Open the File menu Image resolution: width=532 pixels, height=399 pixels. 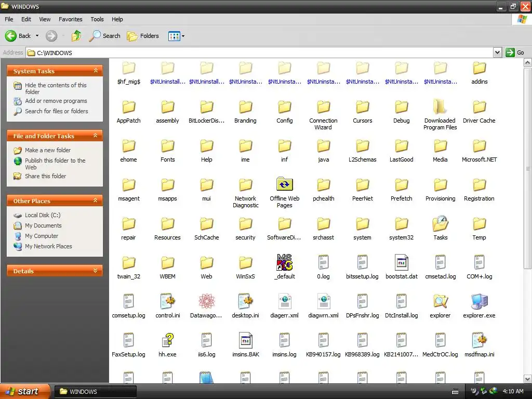tap(9, 19)
